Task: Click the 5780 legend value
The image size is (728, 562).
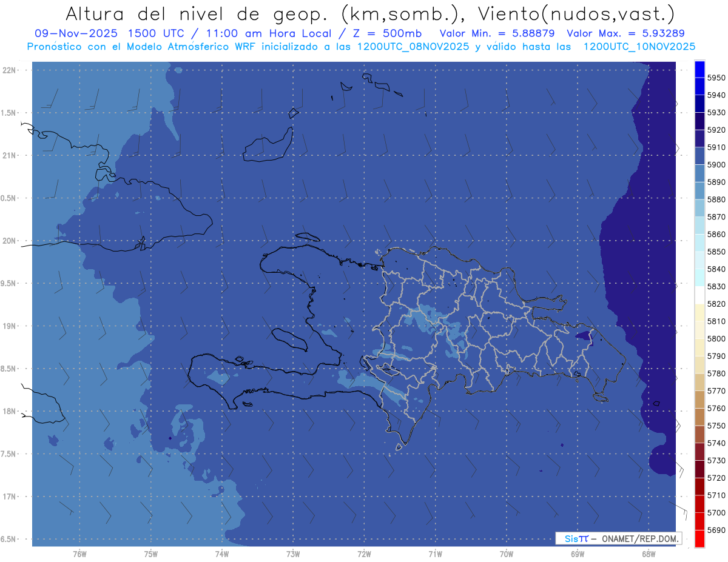Action: [x=716, y=373]
